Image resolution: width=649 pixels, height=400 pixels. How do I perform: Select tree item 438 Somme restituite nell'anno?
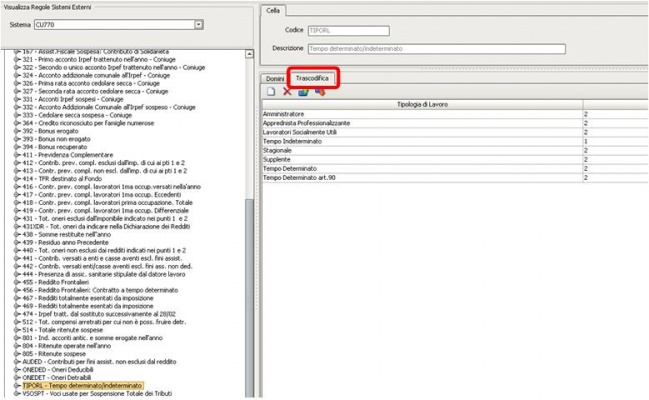[67, 234]
